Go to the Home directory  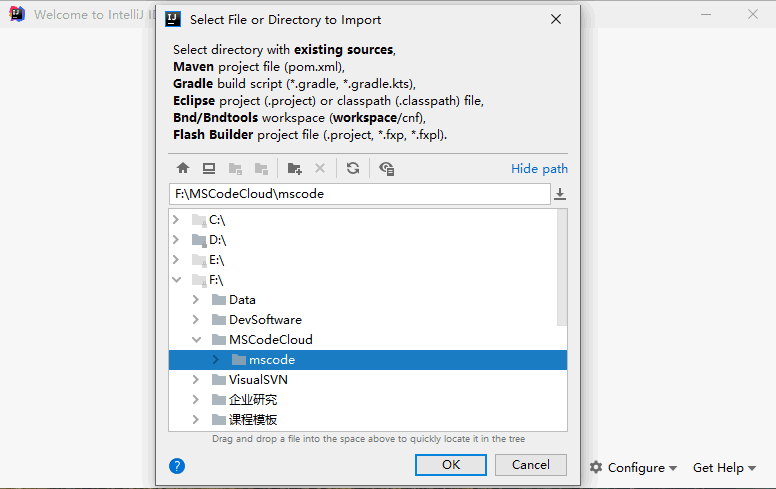(183, 169)
